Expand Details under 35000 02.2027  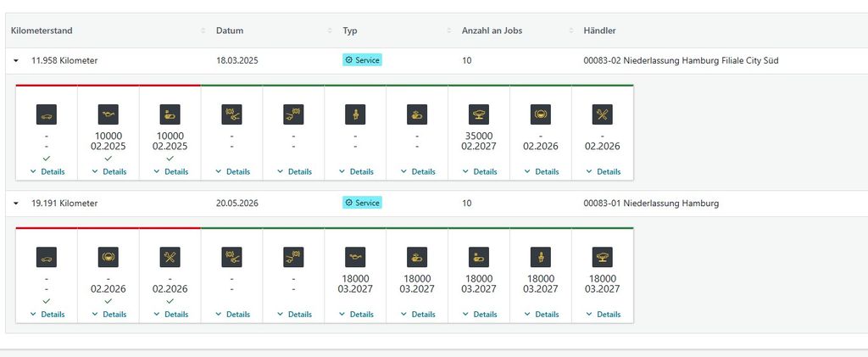click(x=480, y=171)
